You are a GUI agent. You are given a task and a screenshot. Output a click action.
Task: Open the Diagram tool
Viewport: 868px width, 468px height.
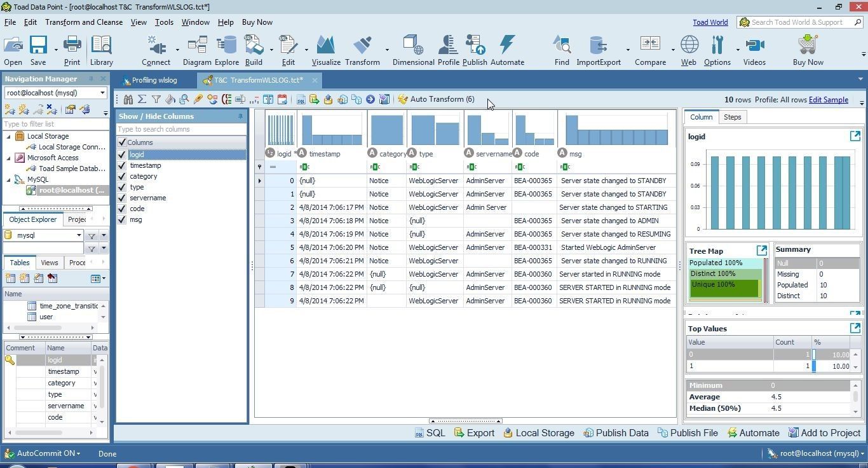(197, 50)
